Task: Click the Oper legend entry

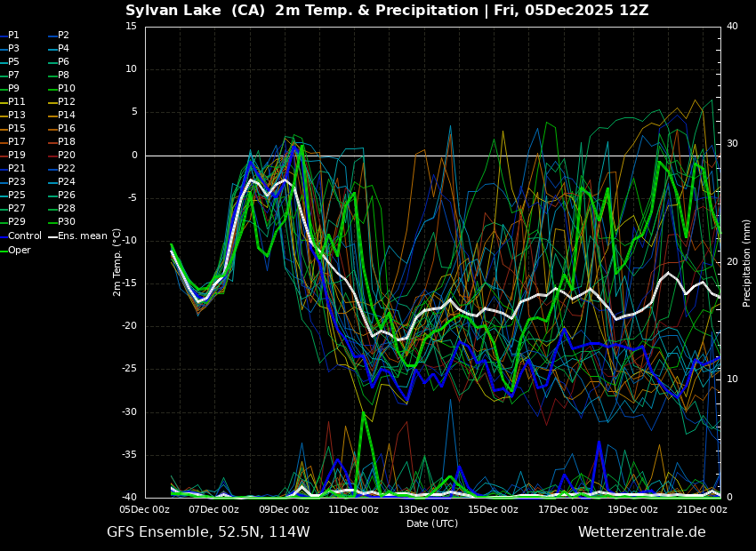Action: (20, 251)
